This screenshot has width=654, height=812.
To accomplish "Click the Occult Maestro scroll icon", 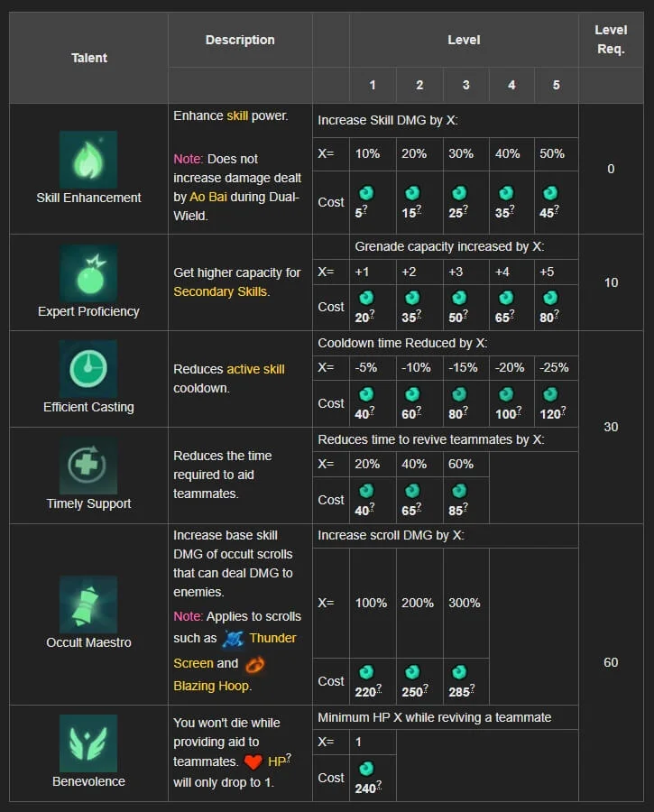I will [88, 604].
